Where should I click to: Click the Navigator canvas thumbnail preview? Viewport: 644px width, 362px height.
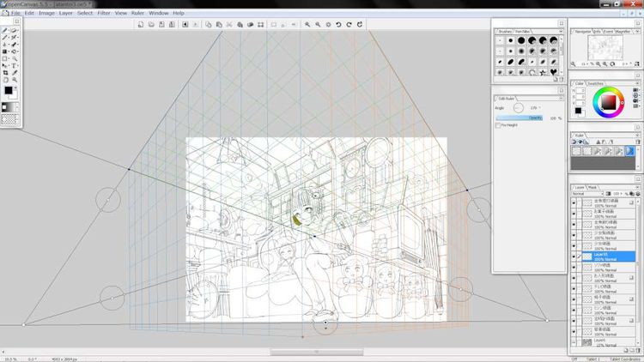tap(605, 48)
